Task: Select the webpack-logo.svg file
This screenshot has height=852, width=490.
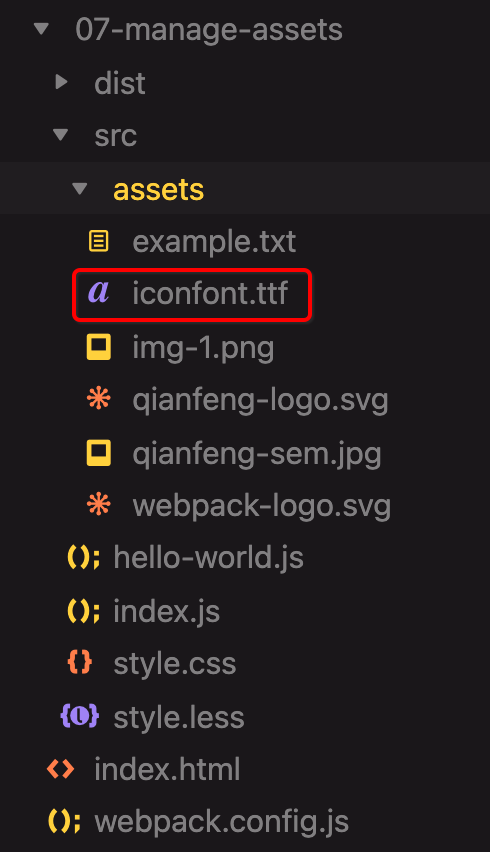Action: coord(261,506)
